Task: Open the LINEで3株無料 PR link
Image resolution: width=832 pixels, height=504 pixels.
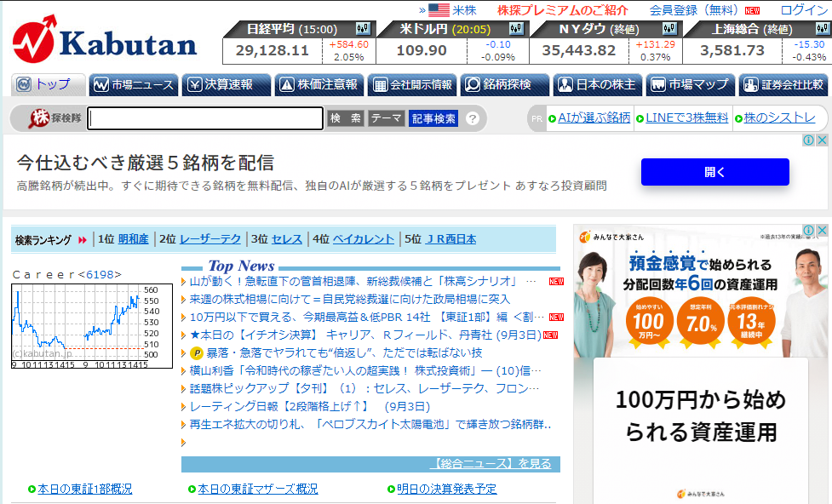Action: pyautogui.click(x=687, y=118)
